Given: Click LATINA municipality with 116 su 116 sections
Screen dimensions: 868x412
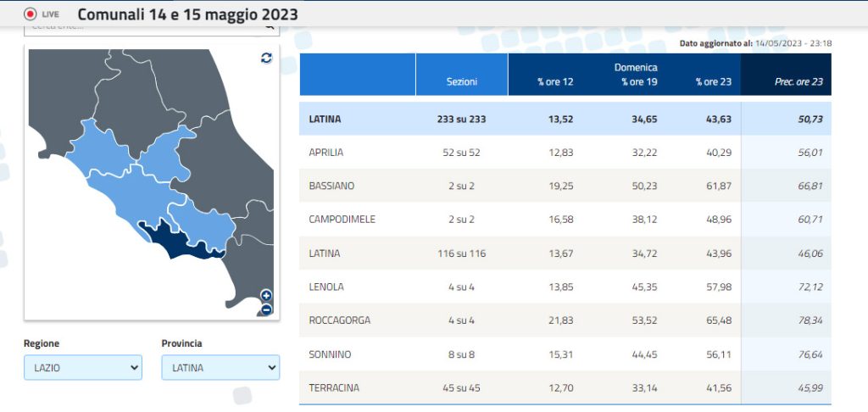Looking at the screenshot, I should [x=325, y=253].
